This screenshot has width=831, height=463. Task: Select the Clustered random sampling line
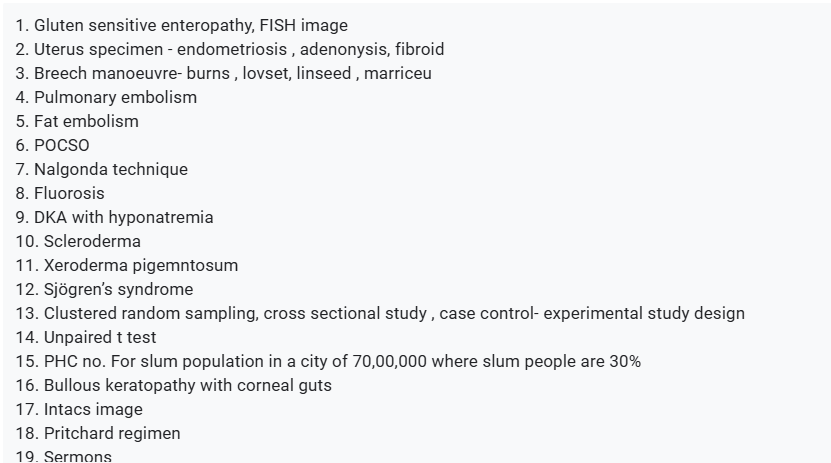[380, 313]
